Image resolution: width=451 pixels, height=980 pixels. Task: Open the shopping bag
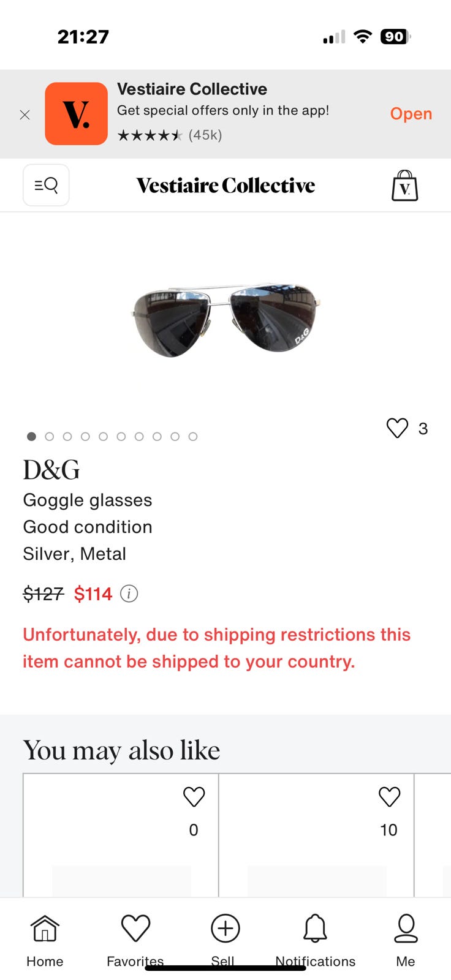[x=404, y=186]
